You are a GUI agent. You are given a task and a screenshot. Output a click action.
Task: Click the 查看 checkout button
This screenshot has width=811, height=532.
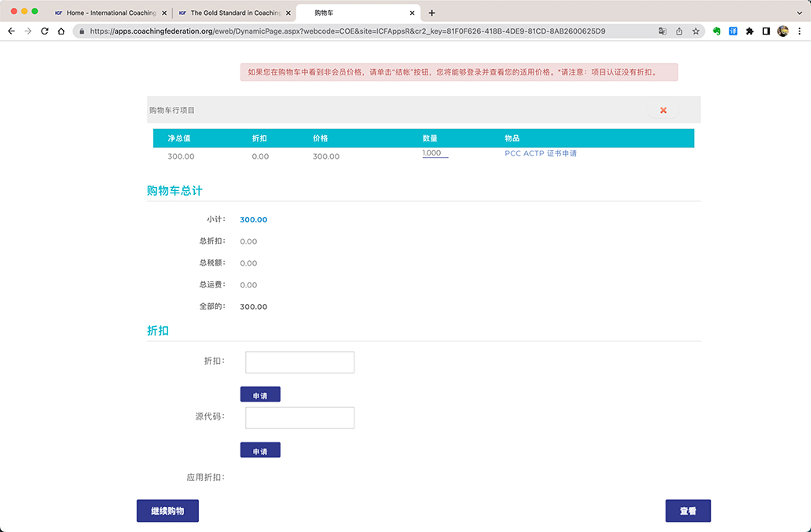[x=688, y=511]
